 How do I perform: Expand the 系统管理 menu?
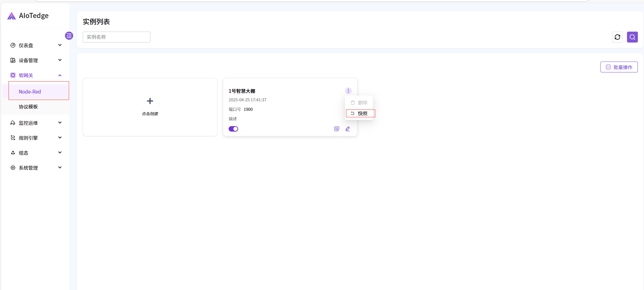pyautogui.click(x=36, y=168)
